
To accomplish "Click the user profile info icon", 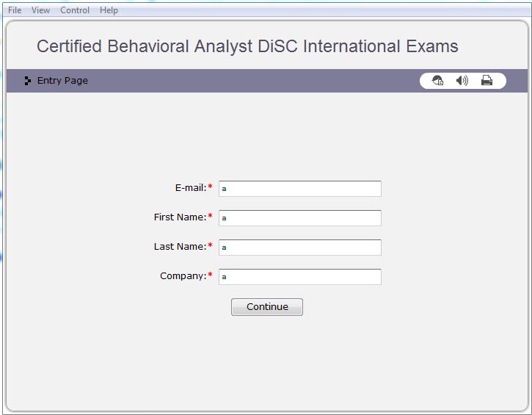I will click(x=438, y=81).
